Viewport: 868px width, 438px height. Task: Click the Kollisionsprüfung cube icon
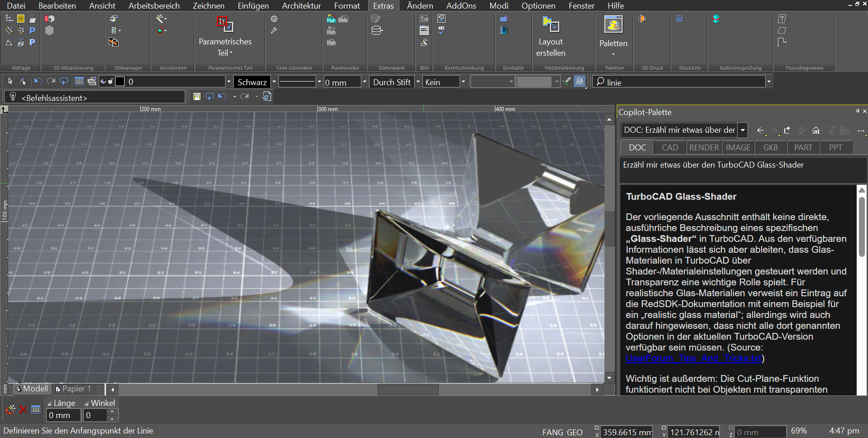[x=716, y=19]
